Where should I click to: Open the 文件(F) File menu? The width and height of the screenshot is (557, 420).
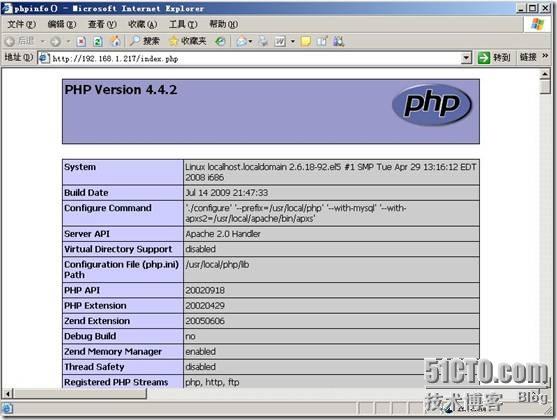pyautogui.click(x=22, y=24)
